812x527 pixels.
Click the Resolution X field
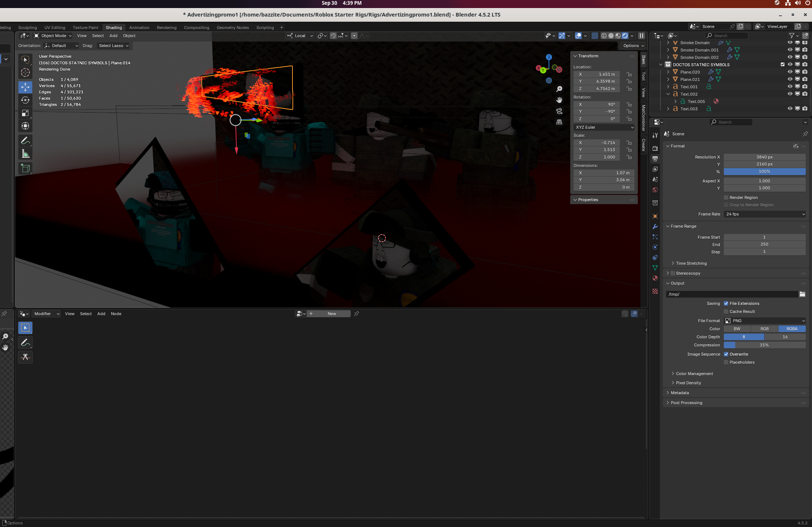point(764,157)
